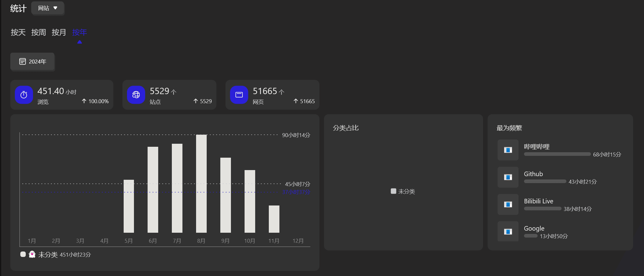644x276 pixels.
Task: Click the 38小时14分 duration text
Action: pyautogui.click(x=578, y=209)
